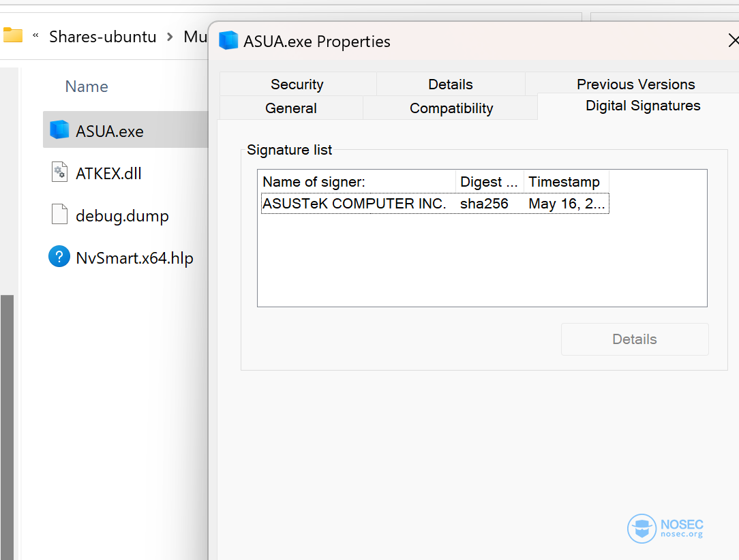
Task: Select the ASUA.exe file name
Action: pos(109,131)
